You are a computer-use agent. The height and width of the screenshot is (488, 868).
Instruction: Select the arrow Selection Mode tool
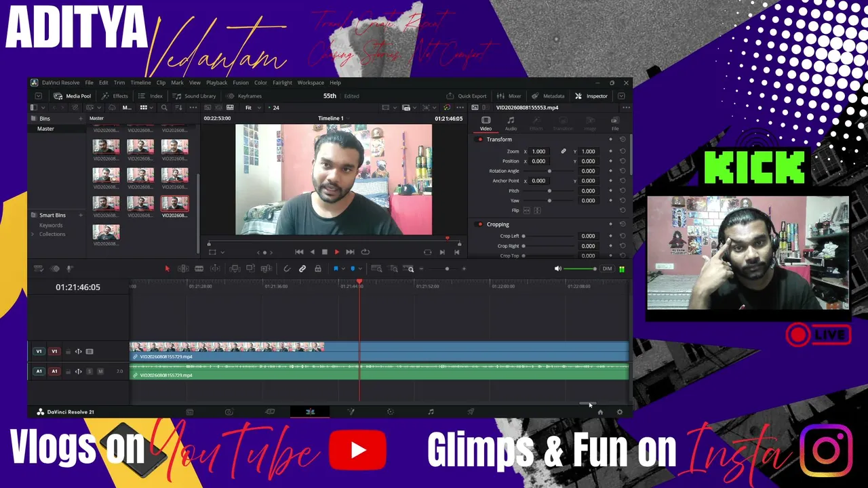[x=167, y=269]
